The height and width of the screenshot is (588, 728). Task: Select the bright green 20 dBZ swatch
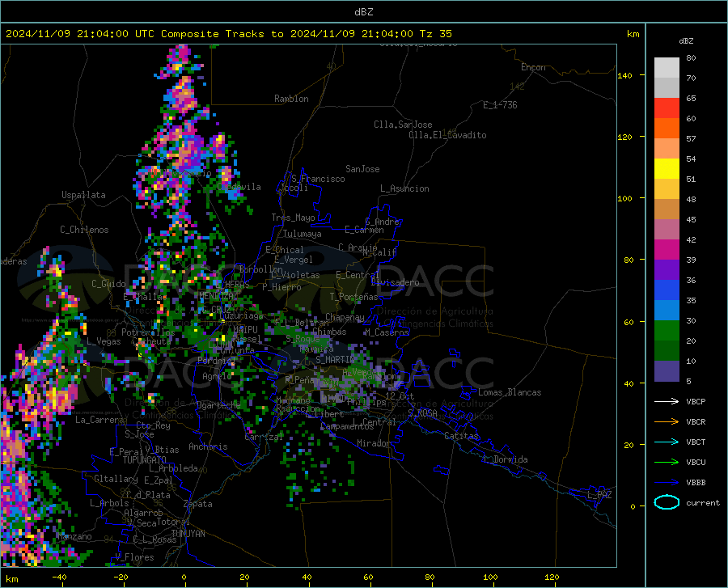pyautogui.click(x=667, y=331)
